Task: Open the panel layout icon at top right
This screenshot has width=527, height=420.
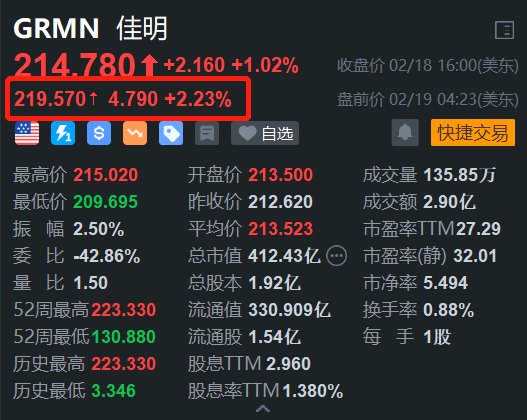Action: click(504, 30)
